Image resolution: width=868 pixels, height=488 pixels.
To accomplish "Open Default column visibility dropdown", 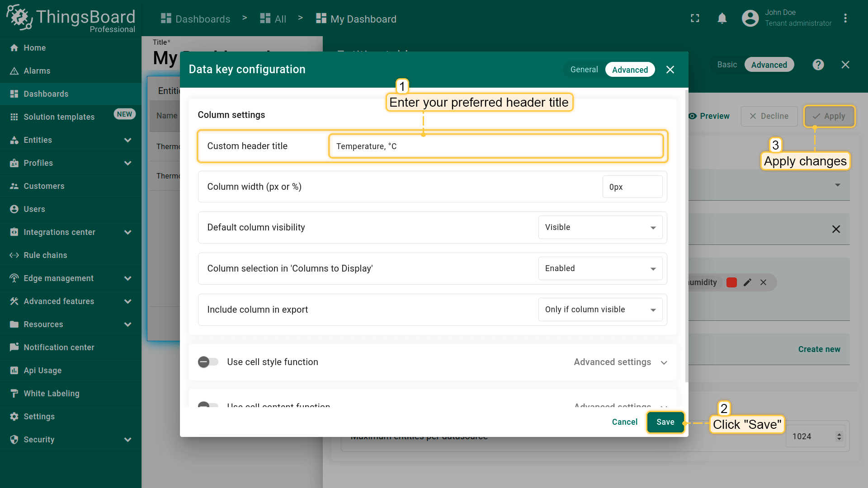I will (600, 227).
